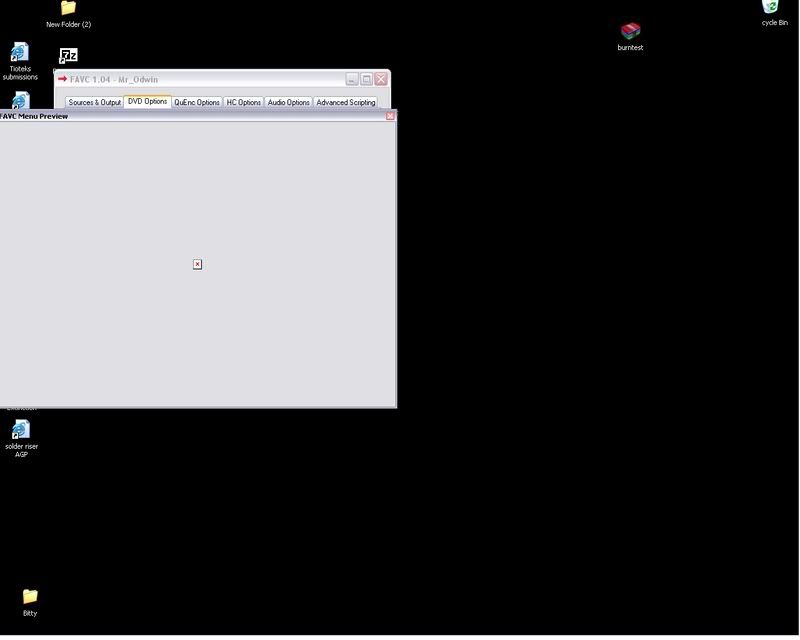Close the FAVC 1.04 main window

[380, 79]
